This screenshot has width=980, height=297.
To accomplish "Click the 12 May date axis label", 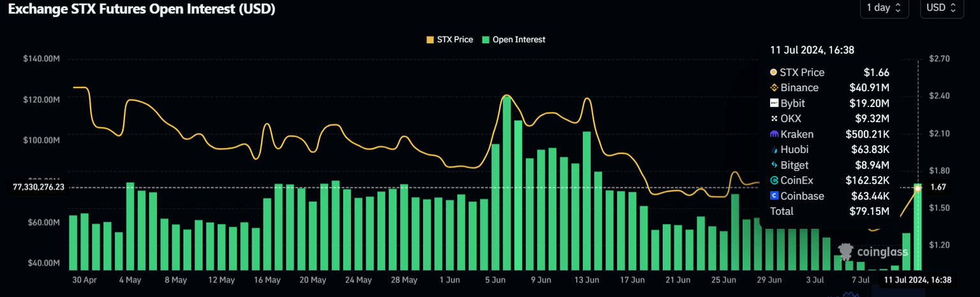I will tap(221, 280).
